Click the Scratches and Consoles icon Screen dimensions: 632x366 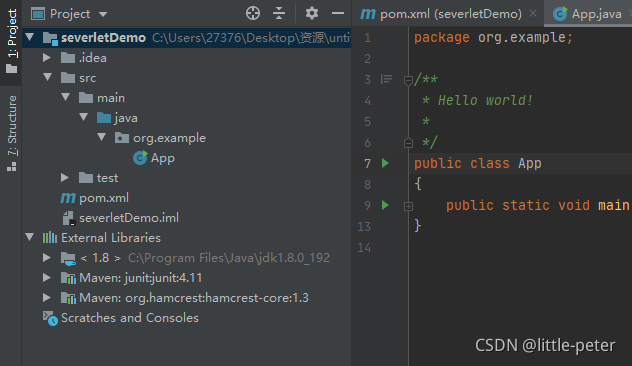pyautogui.click(x=50, y=318)
